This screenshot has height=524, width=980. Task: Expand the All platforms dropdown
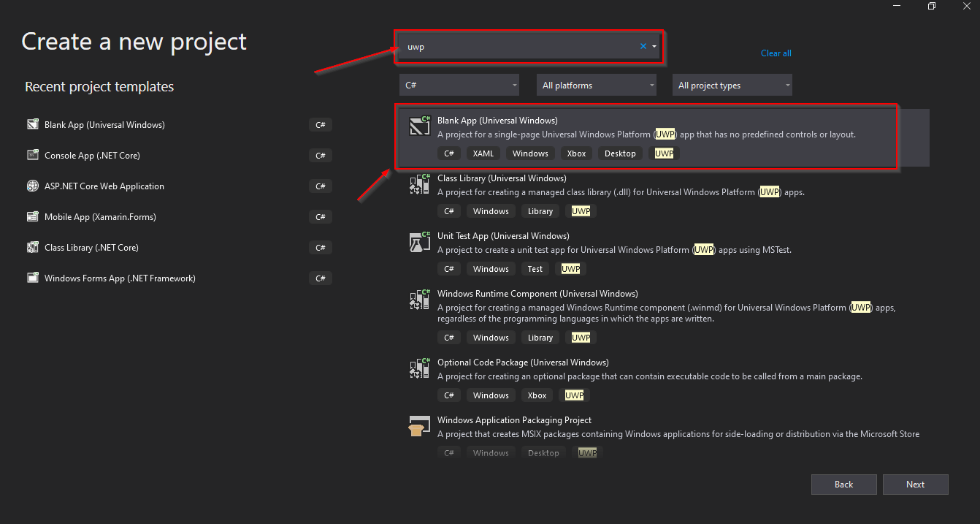pyautogui.click(x=596, y=85)
